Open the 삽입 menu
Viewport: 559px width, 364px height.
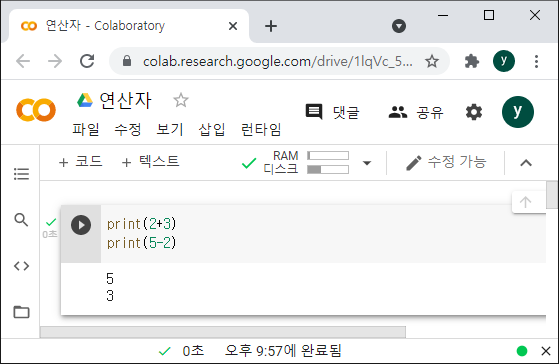(212, 129)
